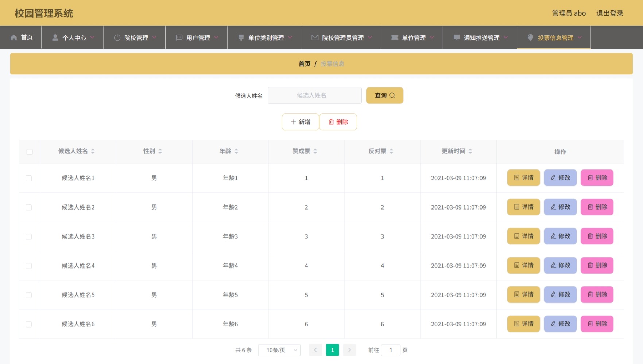Check the box for 候选人姓名4 row
643x364 pixels.
click(x=29, y=266)
